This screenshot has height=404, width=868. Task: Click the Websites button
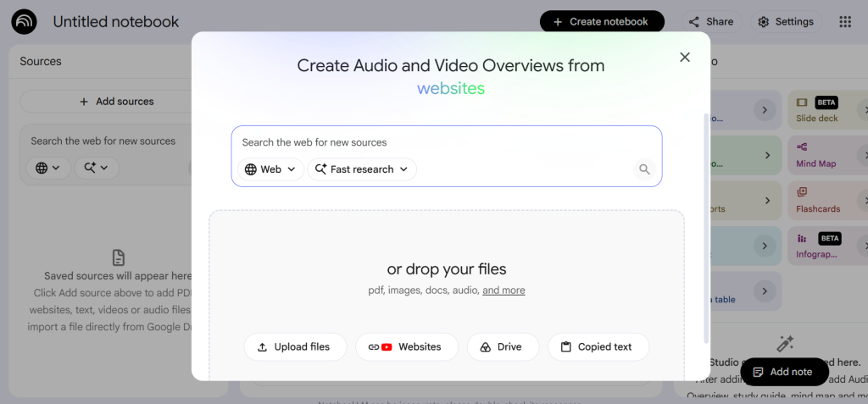coord(407,347)
